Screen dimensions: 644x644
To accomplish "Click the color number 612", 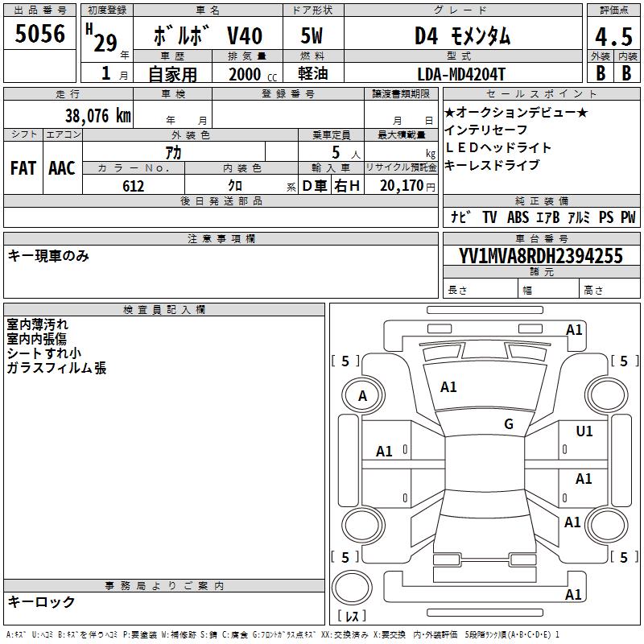I will click(x=133, y=186).
